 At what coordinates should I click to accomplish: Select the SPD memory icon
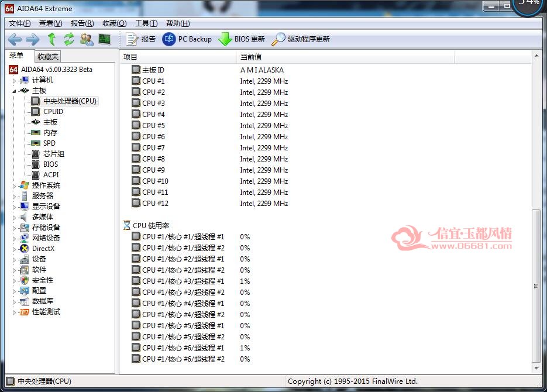tap(35, 143)
